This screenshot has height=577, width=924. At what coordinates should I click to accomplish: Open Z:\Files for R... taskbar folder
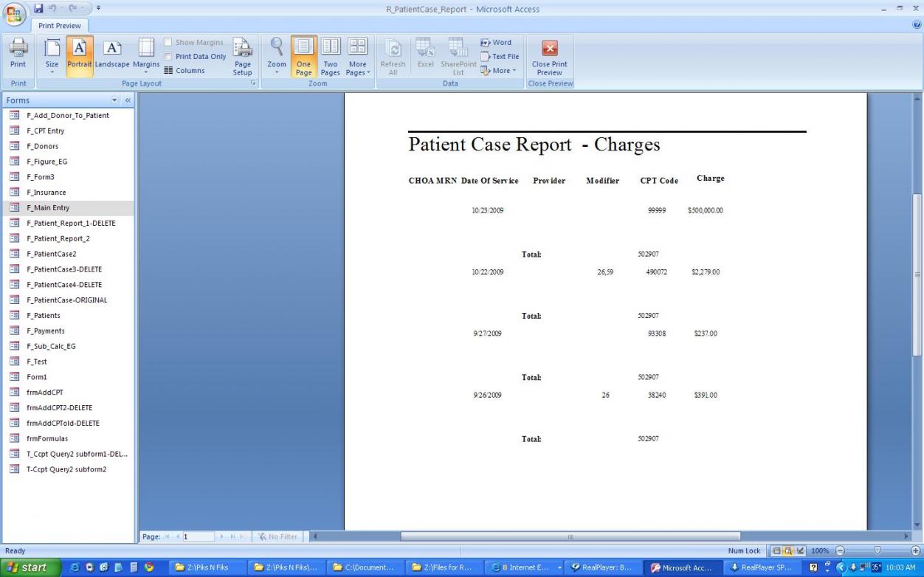445,567
